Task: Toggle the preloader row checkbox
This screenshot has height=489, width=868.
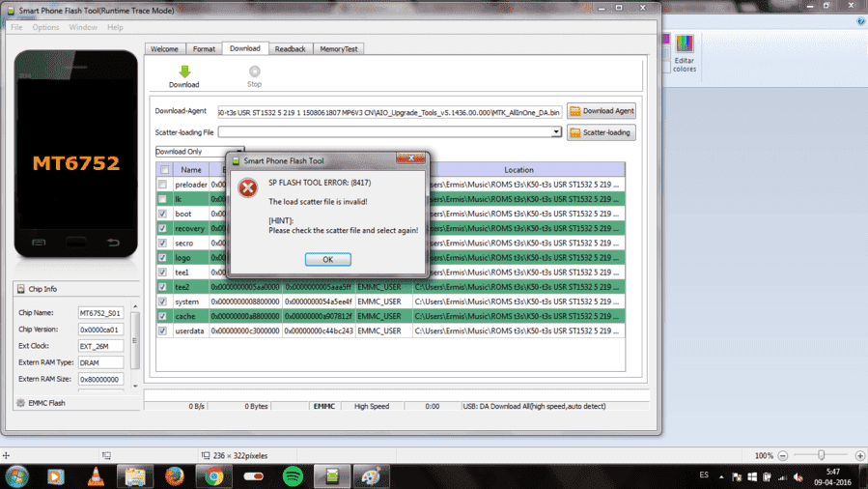Action: tap(163, 185)
